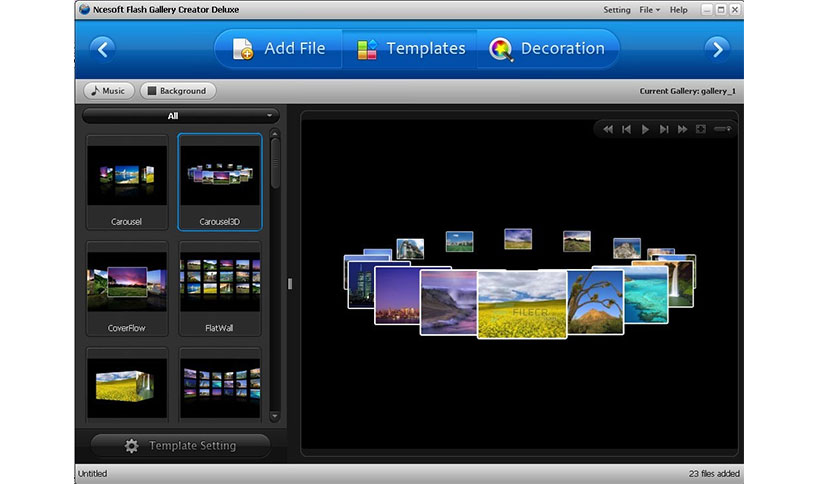Click the yellow flower field center photo
This screenshot has width=836, height=484.
point(522,304)
